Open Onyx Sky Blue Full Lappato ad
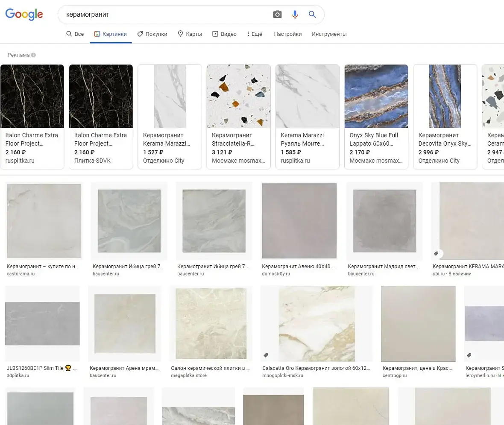The width and height of the screenshot is (504, 425). tap(376, 116)
